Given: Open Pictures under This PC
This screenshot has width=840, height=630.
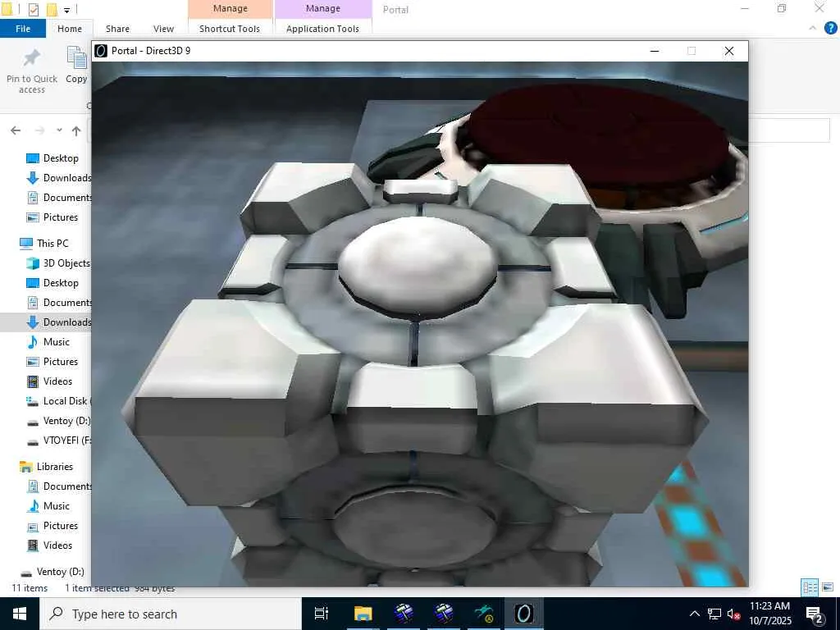Looking at the screenshot, I should pyautogui.click(x=58, y=362).
